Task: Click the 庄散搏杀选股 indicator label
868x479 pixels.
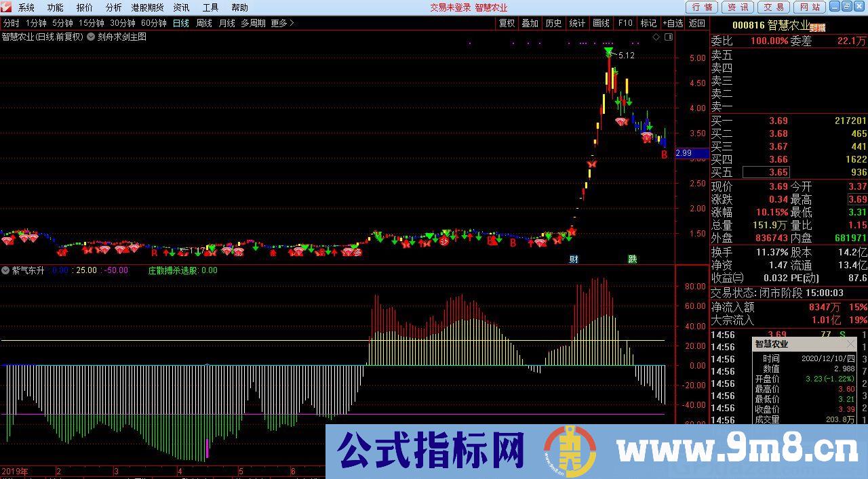Action: 174,270
